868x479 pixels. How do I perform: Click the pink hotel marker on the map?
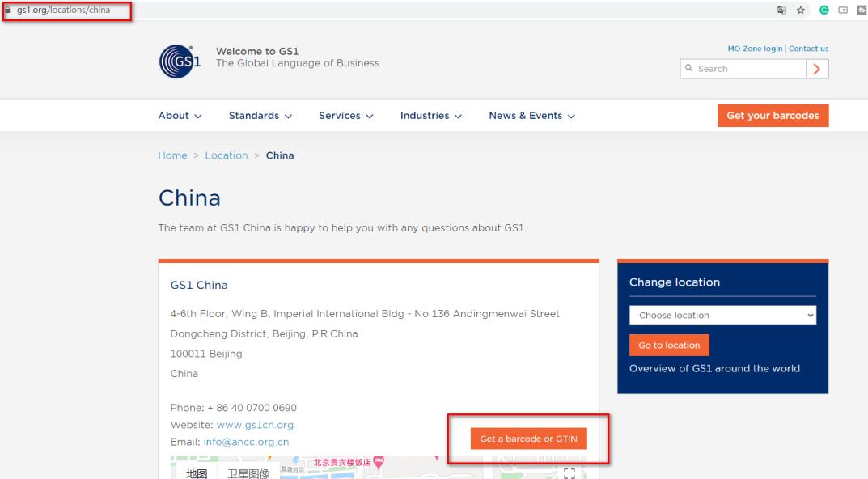(x=379, y=462)
